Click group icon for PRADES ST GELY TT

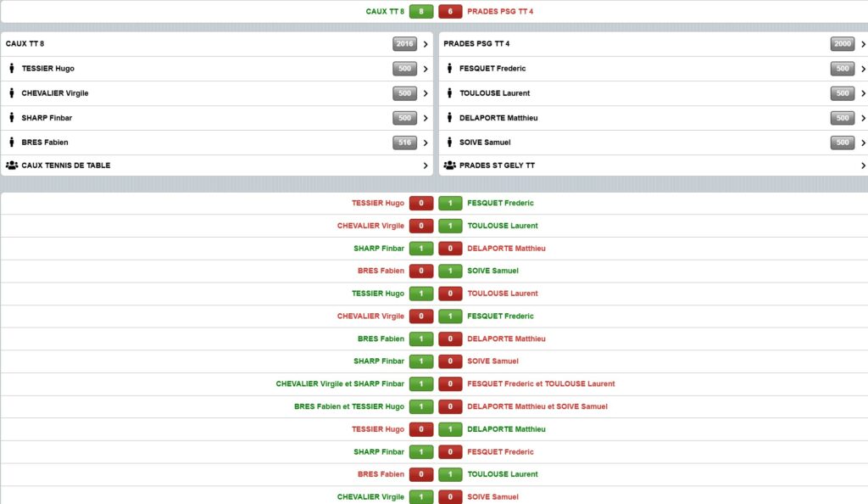point(450,165)
